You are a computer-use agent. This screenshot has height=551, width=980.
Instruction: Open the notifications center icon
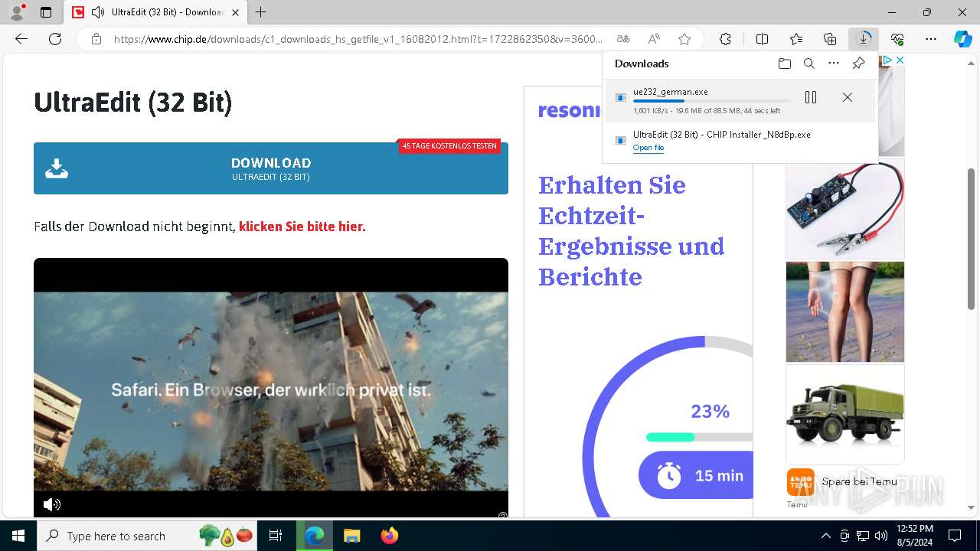coord(955,536)
